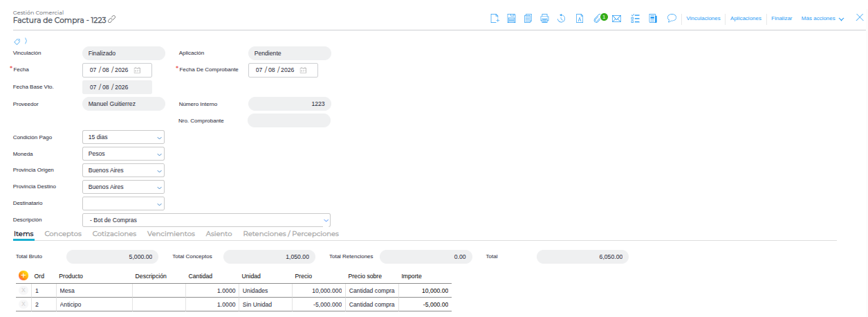Open attachments paperclip with badge 1
This screenshot has width=868, height=317.
point(600,18)
